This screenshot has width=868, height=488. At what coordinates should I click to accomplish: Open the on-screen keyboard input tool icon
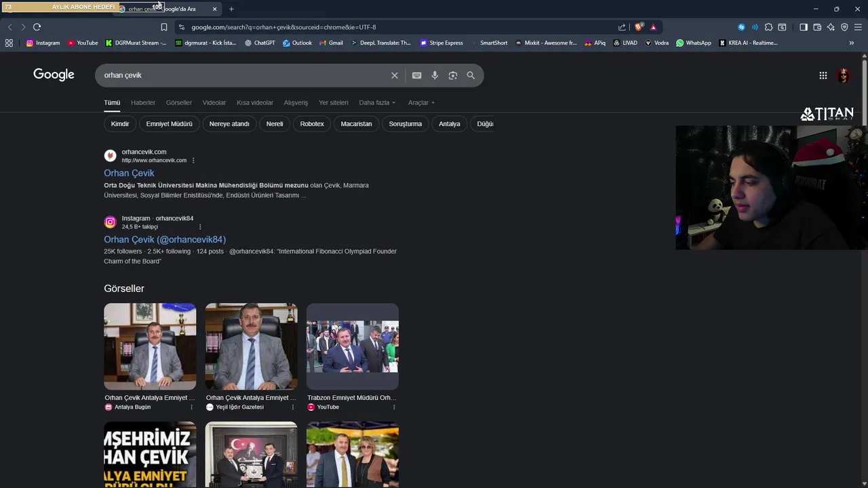pos(416,75)
